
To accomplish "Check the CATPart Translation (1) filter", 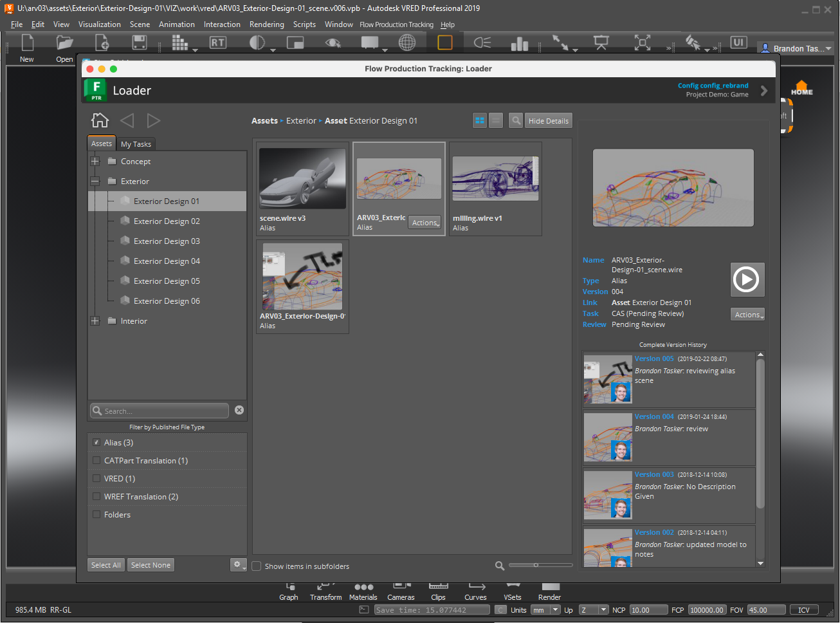I will pyautogui.click(x=96, y=460).
